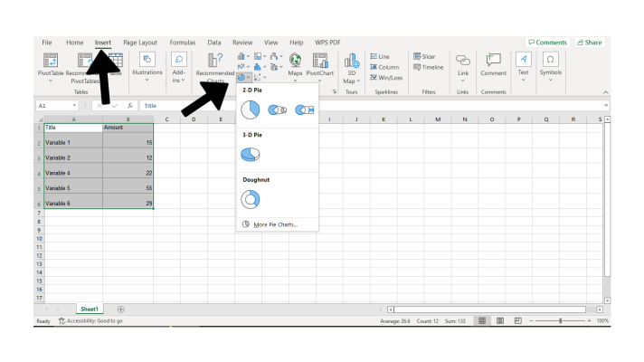Zoom out with the minus button
Image resolution: width=644 pixels, height=362 pixels.
[531, 320]
